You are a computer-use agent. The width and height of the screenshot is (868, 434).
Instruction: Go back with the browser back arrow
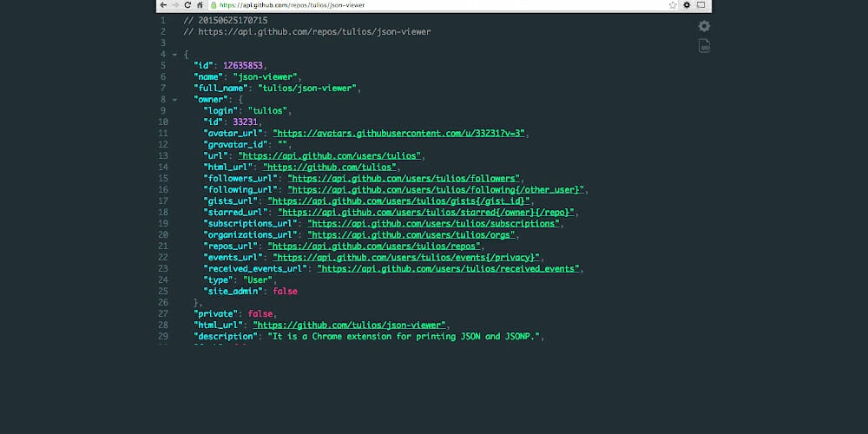point(163,5)
